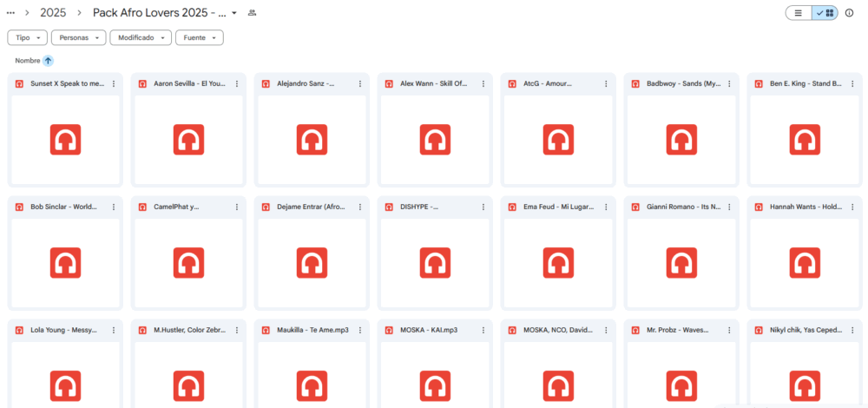Open more options for Hannah Wants file
Image resolution: width=868 pixels, height=408 pixels.
pyautogui.click(x=852, y=207)
